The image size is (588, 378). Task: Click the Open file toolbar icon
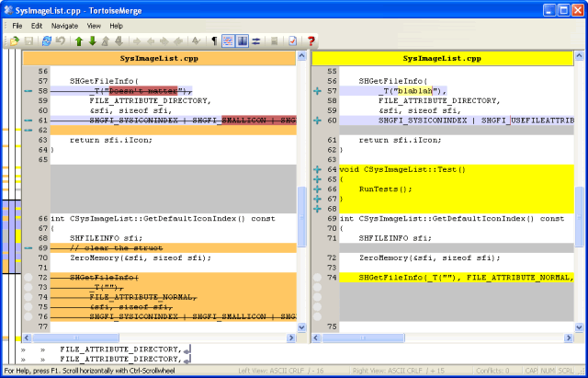point(15,41)
